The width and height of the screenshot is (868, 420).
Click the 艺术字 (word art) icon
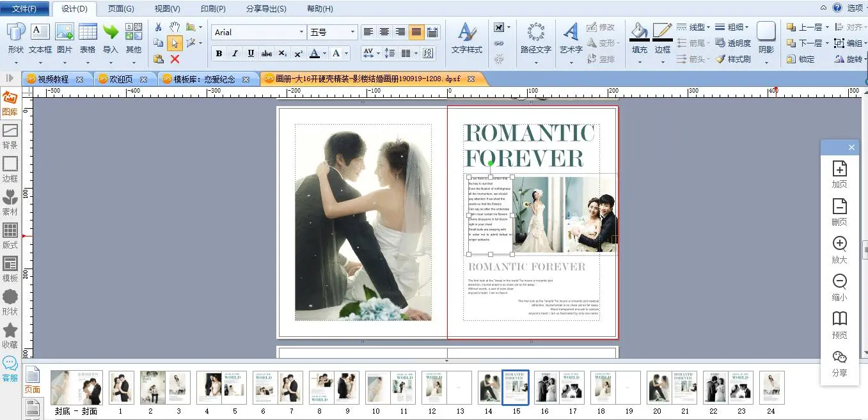pyautogui.click(x=571, y=32)
